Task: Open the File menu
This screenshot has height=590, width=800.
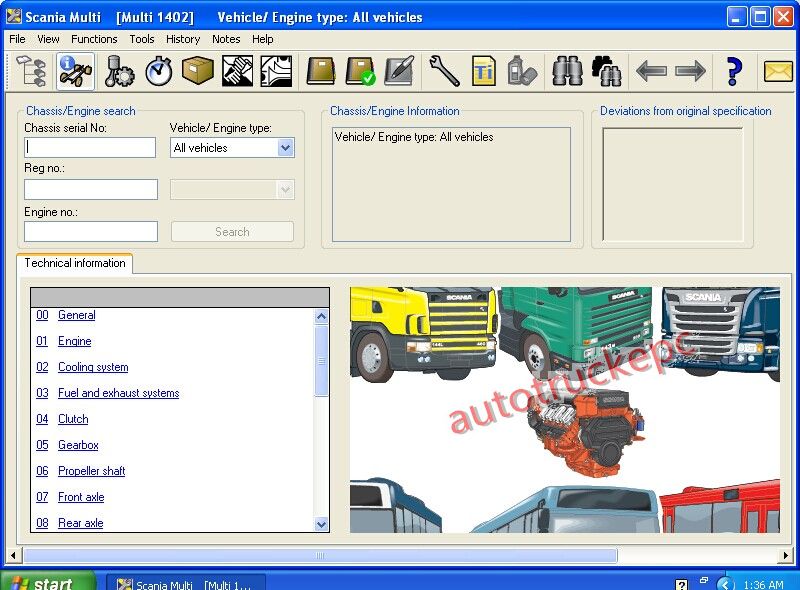Action: pos(17,39)
